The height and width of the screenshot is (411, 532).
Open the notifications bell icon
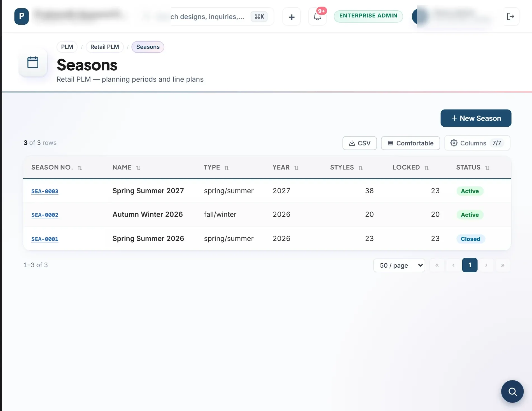317,17
